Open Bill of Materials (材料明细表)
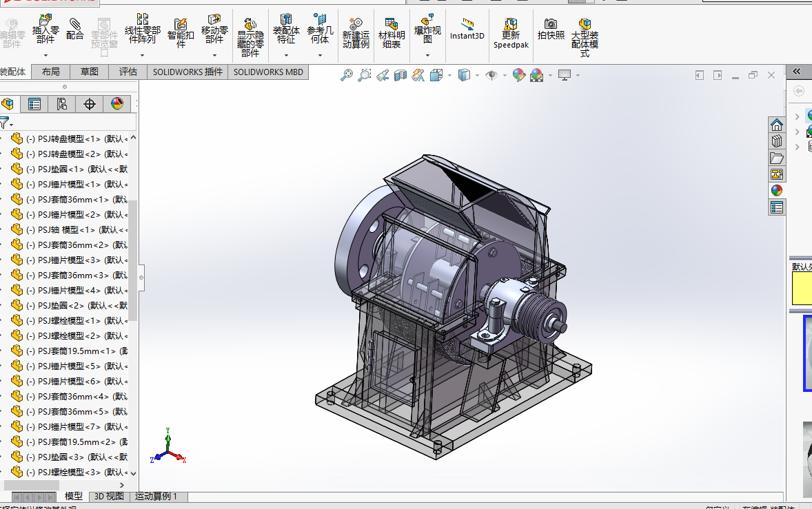 pyautogui.click(x=392, y=33)
